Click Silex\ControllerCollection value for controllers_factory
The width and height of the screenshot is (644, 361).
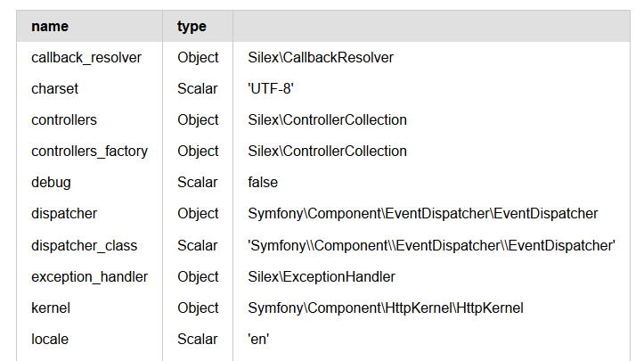coord(327,151)
